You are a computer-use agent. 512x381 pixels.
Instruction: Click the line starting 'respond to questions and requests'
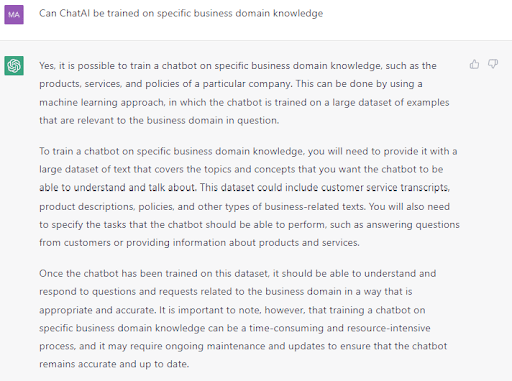coord(226,292)
